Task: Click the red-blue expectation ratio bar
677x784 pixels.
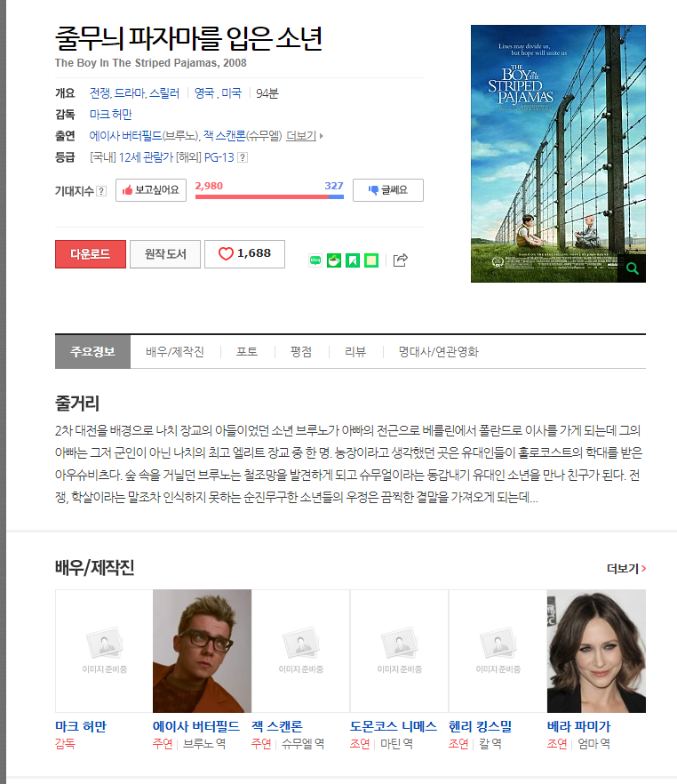Action: (x=269, y=196)
